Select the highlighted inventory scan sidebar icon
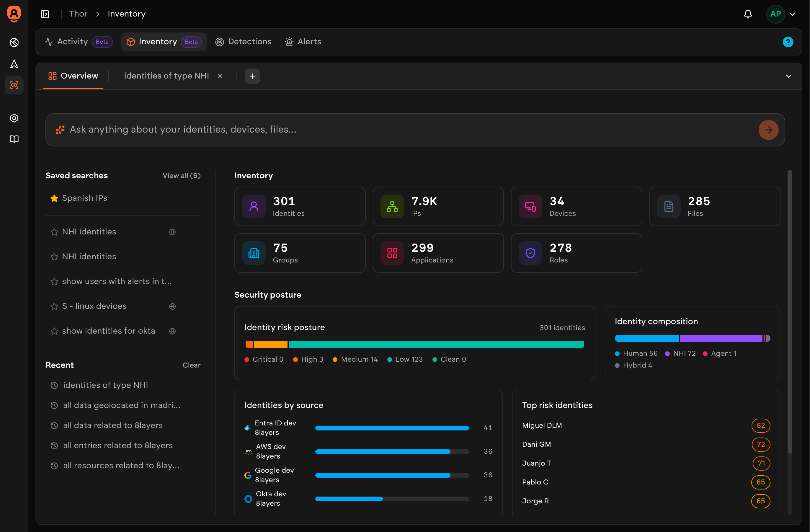This screenshot has height=532, width=810. point(14,85)
